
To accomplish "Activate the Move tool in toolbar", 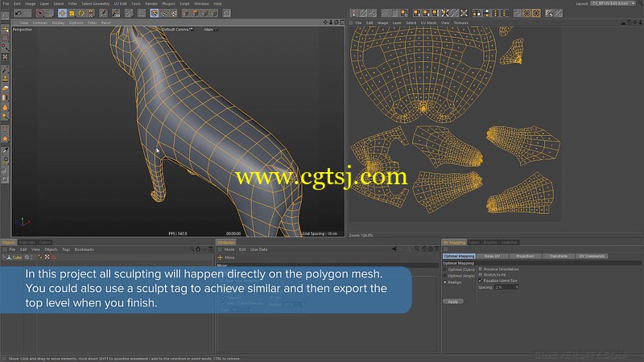I will pos(62,14).
